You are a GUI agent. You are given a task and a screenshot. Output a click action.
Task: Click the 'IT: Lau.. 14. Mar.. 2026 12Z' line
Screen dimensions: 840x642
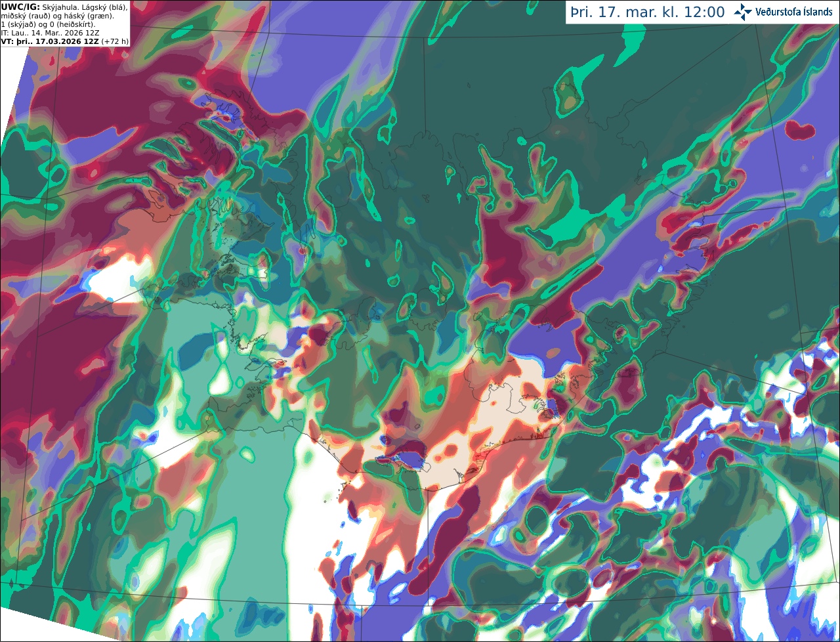(50, 32)
